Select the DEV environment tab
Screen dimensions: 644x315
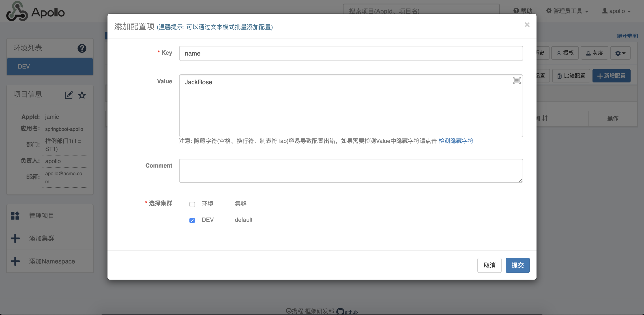point(50,67)
